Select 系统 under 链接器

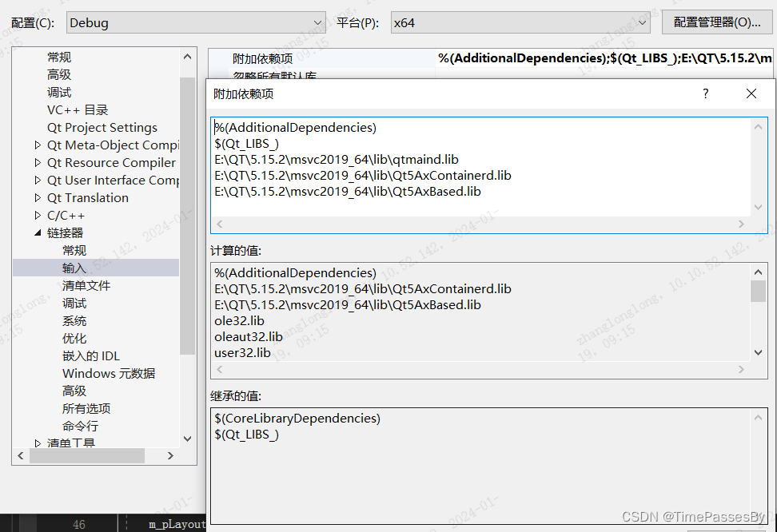pyautogui.click(x=74, y=320)
